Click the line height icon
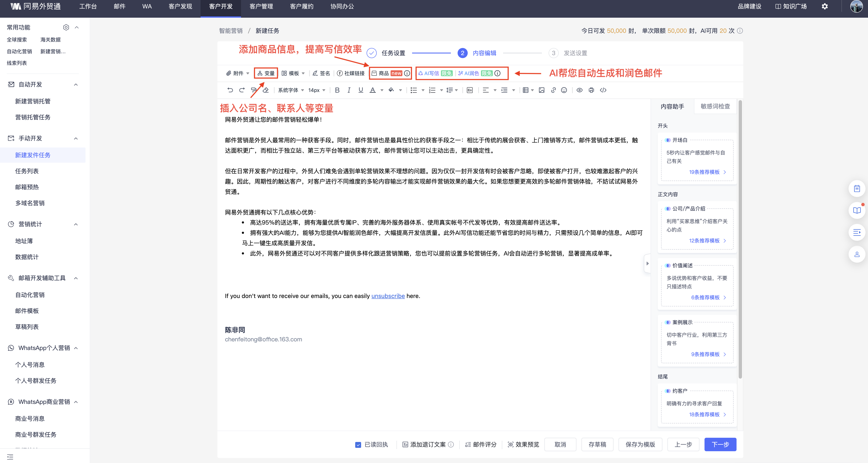This screenshot has width=868, height=463. pyautogui.click(x=450, y=90)
